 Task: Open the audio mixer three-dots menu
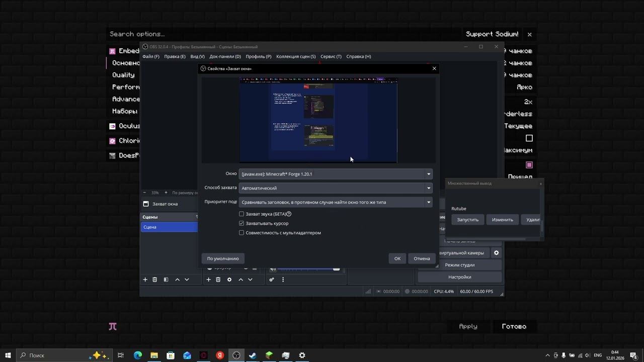(283, 280)
